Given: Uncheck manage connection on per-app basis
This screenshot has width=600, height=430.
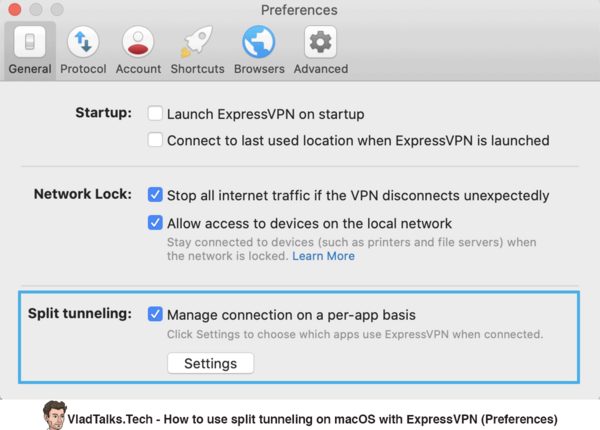Looking at the screenshot, I should pos(155,314).
